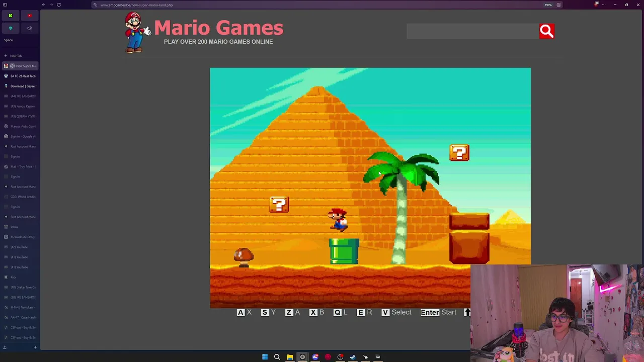Select the Marcos Asas tab

click(20, 126)
